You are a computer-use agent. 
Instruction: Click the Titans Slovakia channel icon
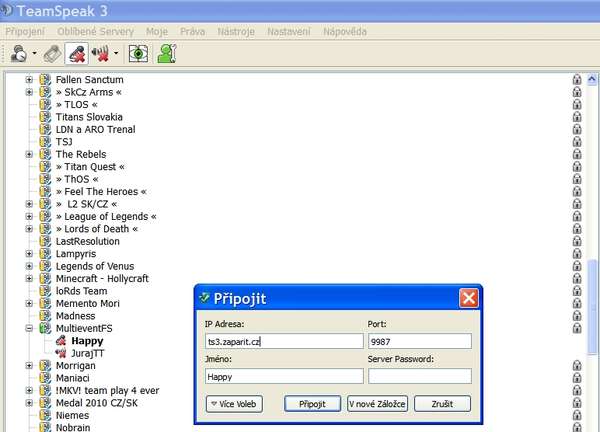(45, 117)
